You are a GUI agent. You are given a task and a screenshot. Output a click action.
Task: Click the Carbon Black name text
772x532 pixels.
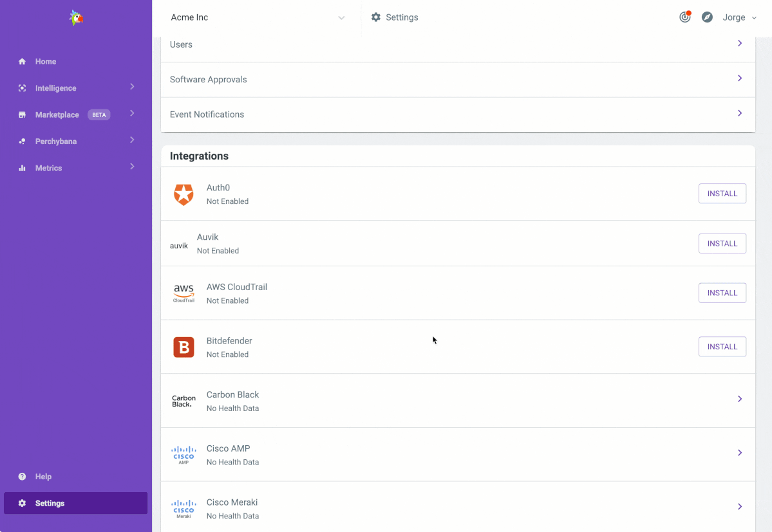pos(232,394)
